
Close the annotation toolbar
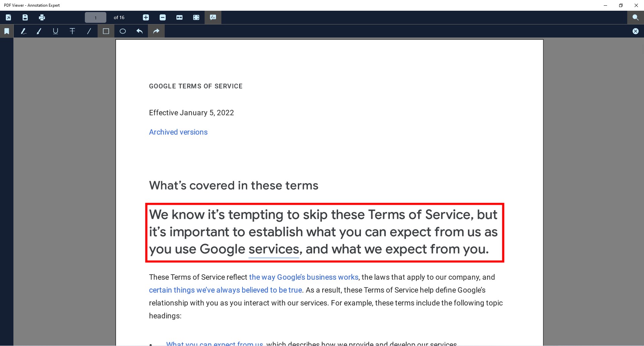coord(636,31)
